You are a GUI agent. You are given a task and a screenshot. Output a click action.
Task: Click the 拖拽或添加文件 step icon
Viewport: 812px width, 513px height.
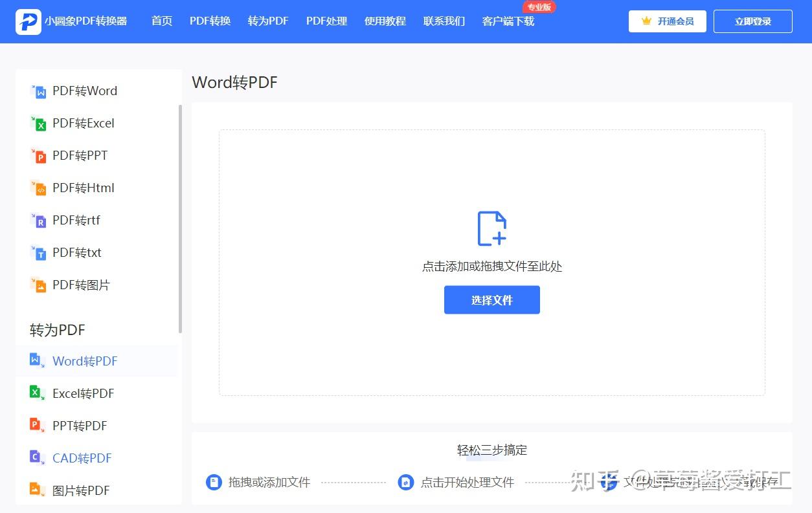214,482
